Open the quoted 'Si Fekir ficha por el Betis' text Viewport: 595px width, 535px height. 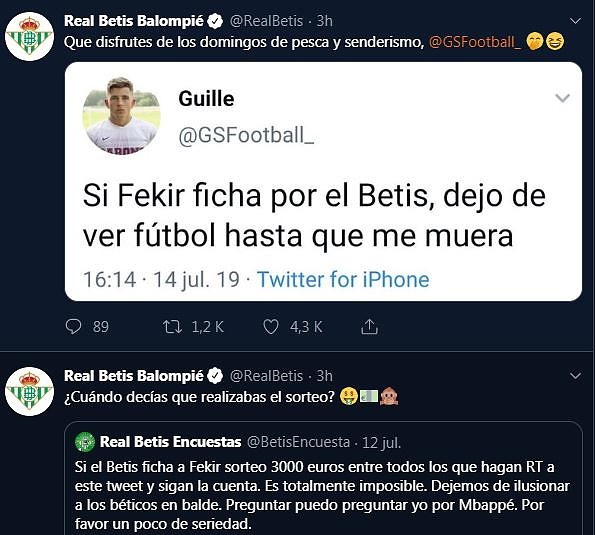point(314,216)
